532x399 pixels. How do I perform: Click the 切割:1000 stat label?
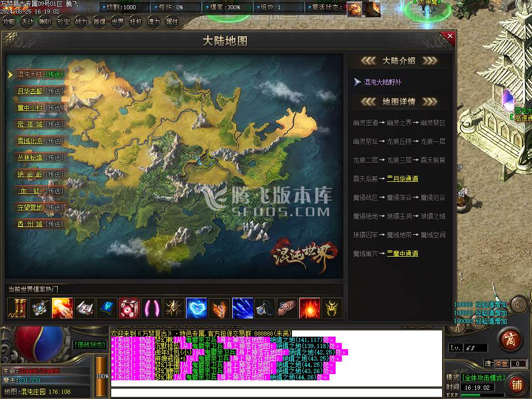coord(121,7)
